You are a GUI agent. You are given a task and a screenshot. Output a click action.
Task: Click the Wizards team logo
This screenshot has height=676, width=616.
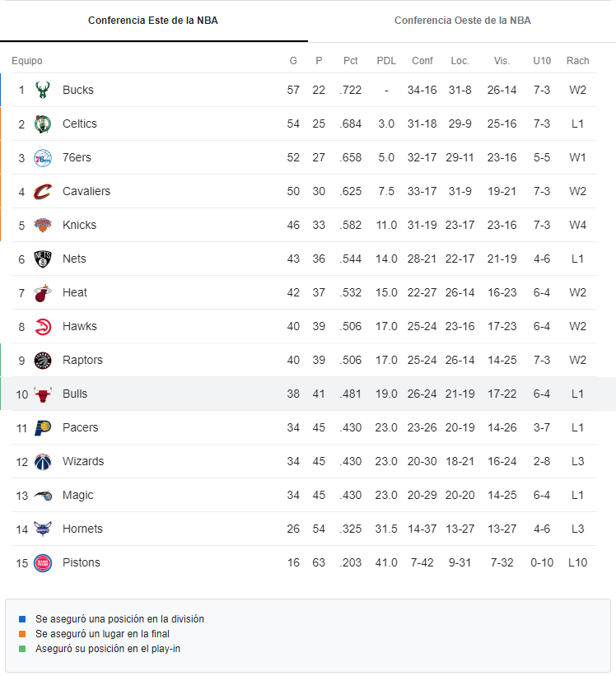pos(43,462)
